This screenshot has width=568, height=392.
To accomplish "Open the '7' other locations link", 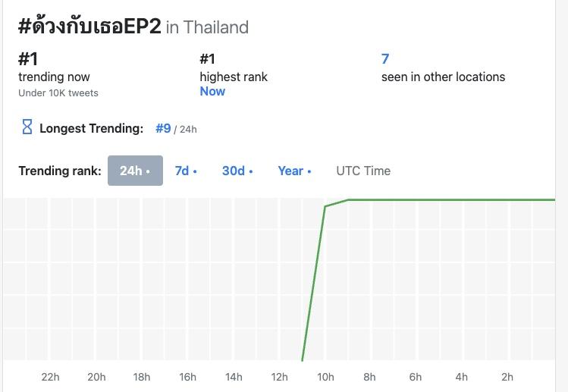I will pyautogui.click(x=385, y=58).
